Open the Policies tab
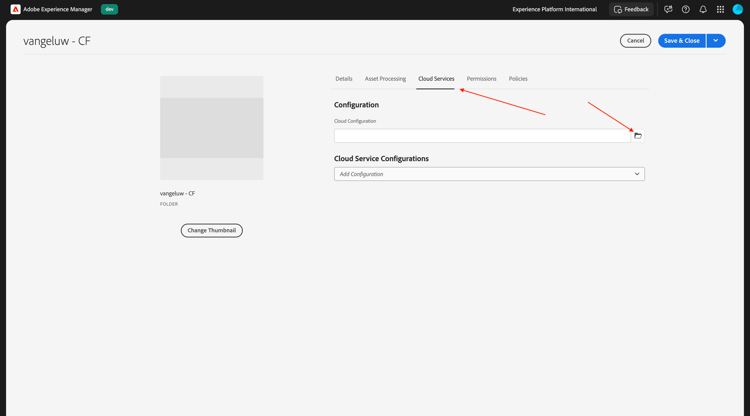The width and height of the screenshot is (750, 416). (x=518, y=79)
